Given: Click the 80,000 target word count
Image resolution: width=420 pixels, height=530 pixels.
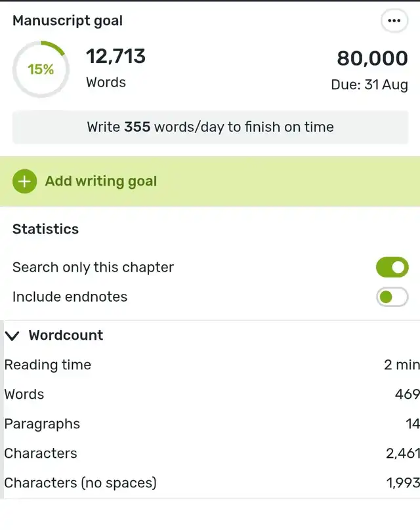Looking at the screenshot, I should 372,58.
